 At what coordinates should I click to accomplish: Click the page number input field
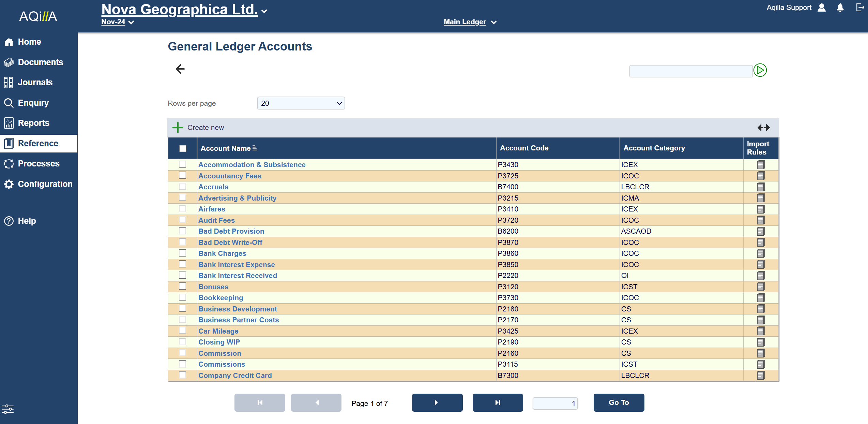pos(555,403)
